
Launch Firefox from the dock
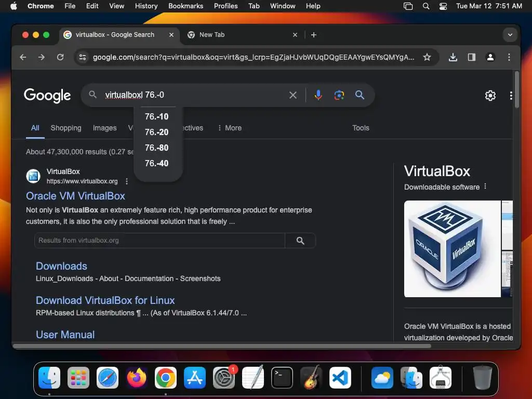click(137, 378)
